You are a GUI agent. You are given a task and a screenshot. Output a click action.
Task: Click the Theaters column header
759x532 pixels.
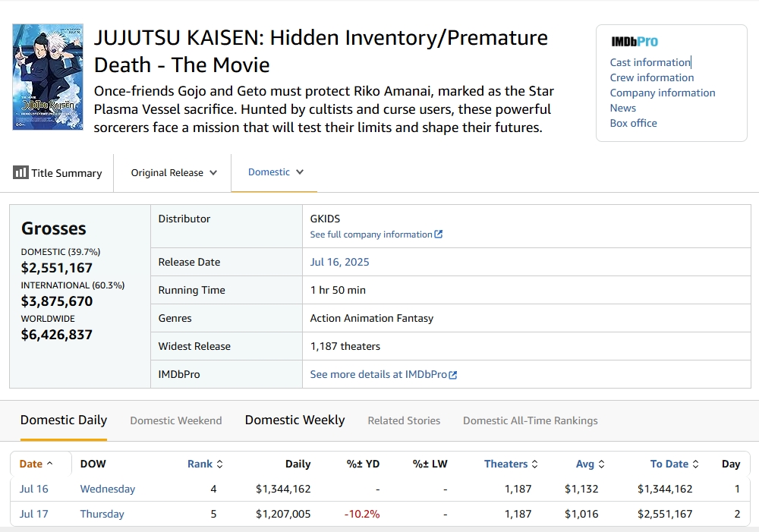511,464
